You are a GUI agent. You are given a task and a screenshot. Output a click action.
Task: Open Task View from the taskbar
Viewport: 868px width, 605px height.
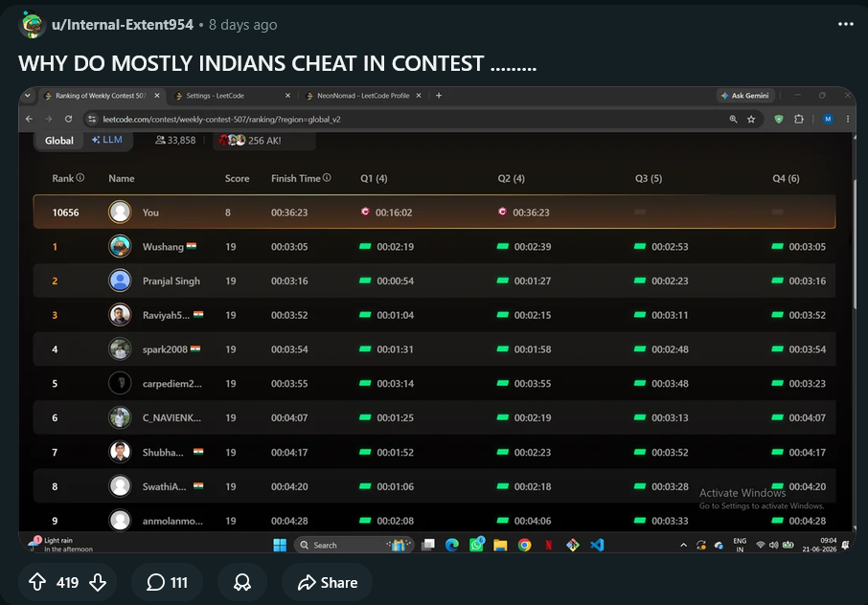tap(428, 545)
